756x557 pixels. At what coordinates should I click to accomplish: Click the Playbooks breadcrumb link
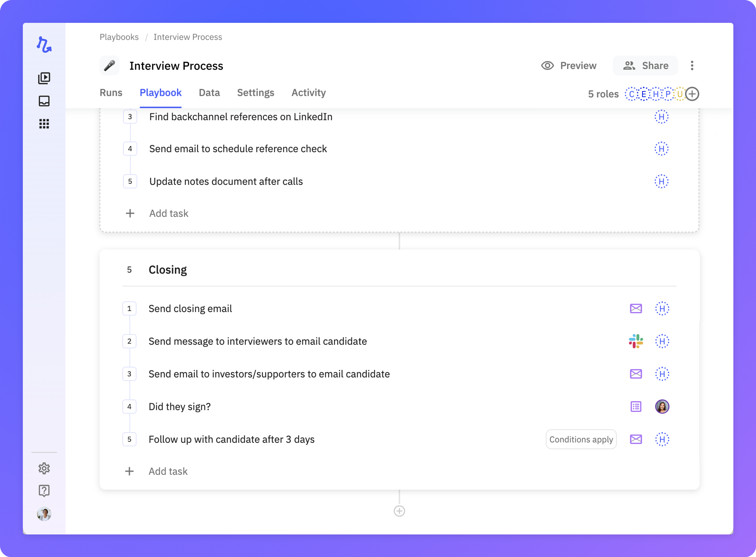pyautogui.click(x=119, y=37)
